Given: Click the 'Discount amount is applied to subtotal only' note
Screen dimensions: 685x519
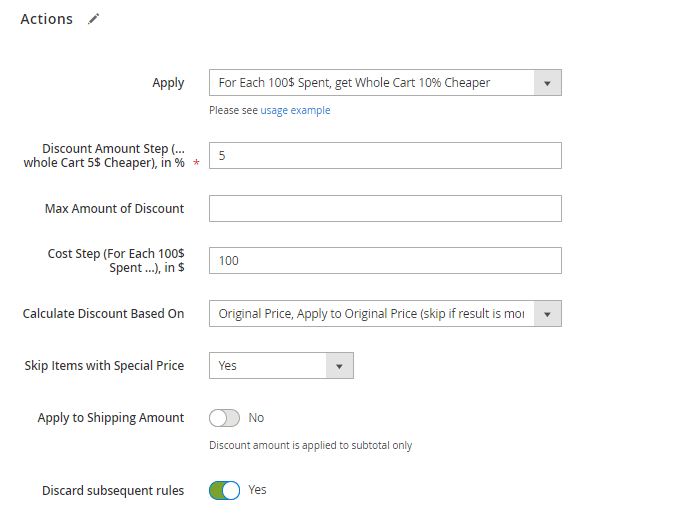Looking at the screenshot, I should 310,445.
